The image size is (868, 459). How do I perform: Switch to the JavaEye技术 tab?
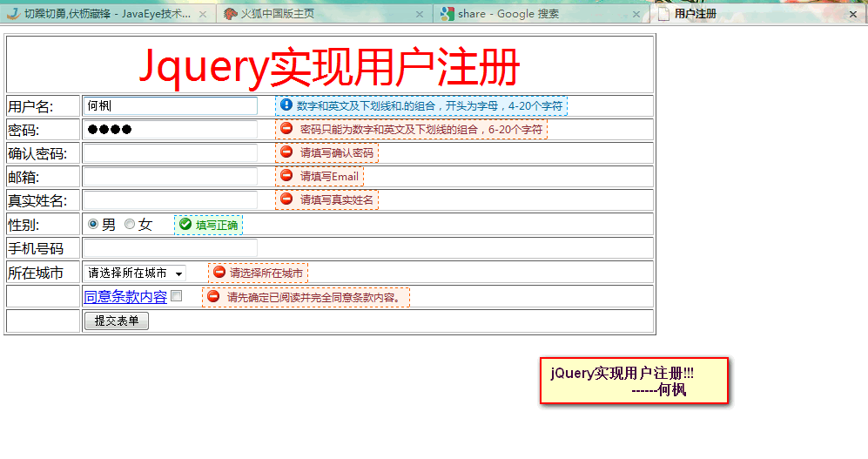pyautogui.click(x=107, y=14)
